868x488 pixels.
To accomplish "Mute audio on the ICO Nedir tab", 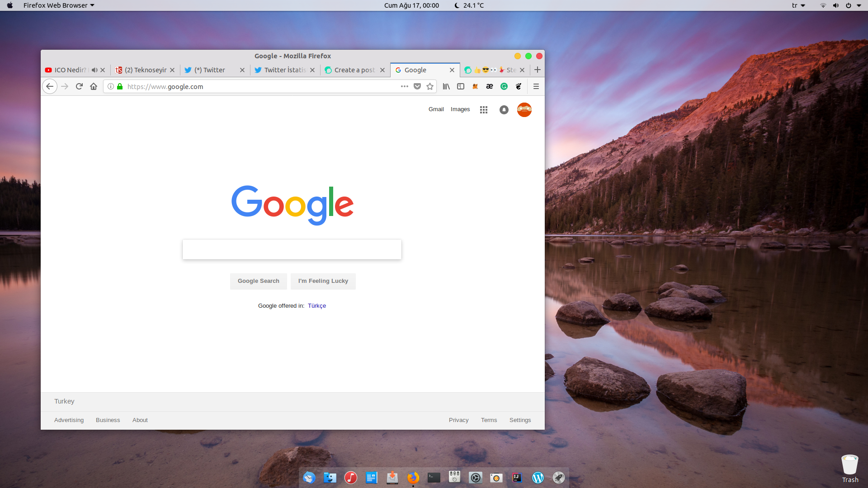I will coord(94,70).
